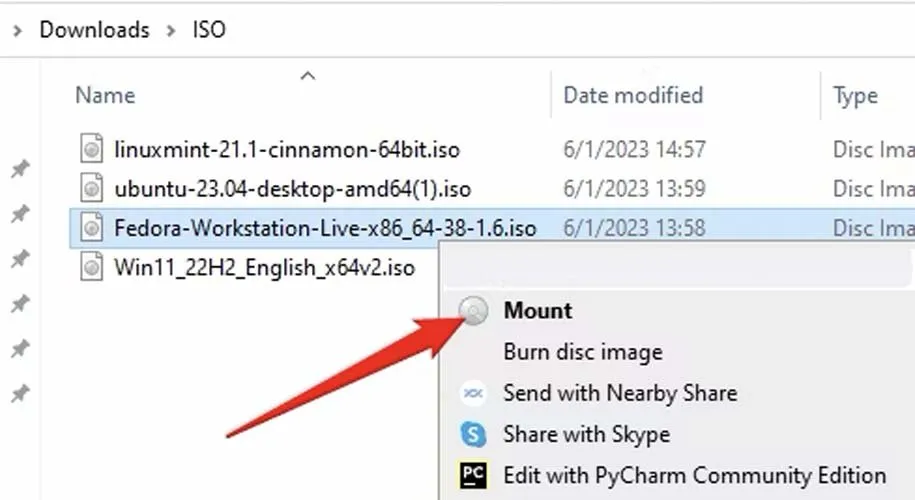Click the PyCharm icon in context menu
915x500 pixels.
[473, 475]
